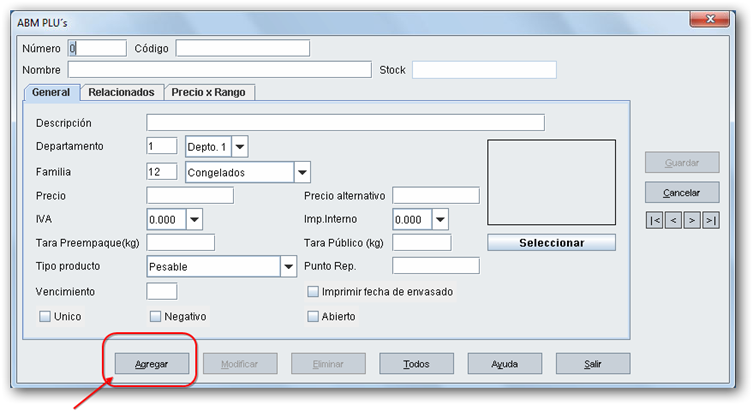This screenshot has width=753, height=411.
Task: Go to first record navigation button
Action: [x=654, y=220]
